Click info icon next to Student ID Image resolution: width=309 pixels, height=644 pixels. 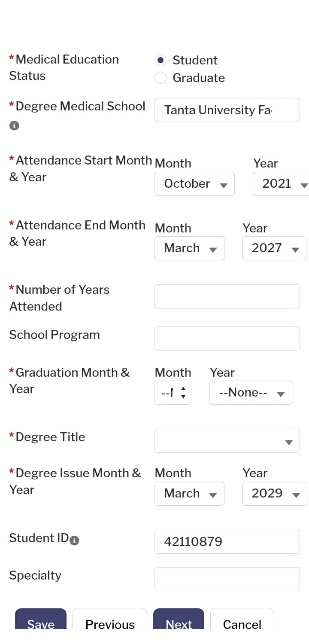74,540
